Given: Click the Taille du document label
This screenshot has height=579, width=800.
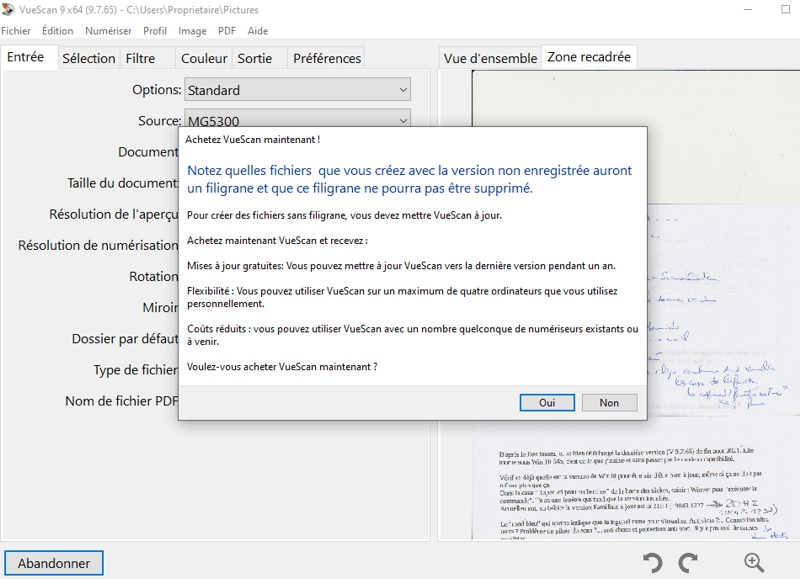Looking at the screenshot, I should (x=123, y=183).
